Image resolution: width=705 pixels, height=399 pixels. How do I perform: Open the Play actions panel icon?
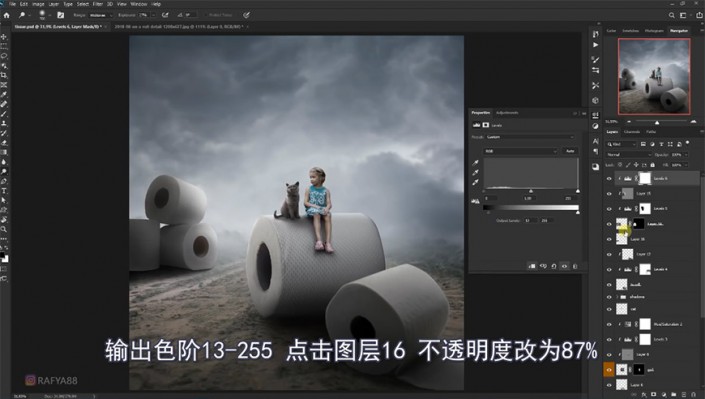click(x=595, y=45)
